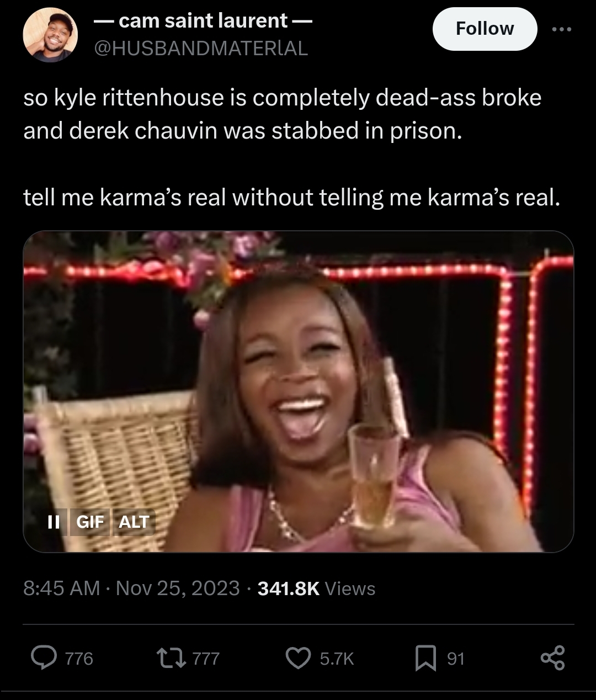
Task: Open cam saint laurent's profile picture
Action: (x=50, y=35)
